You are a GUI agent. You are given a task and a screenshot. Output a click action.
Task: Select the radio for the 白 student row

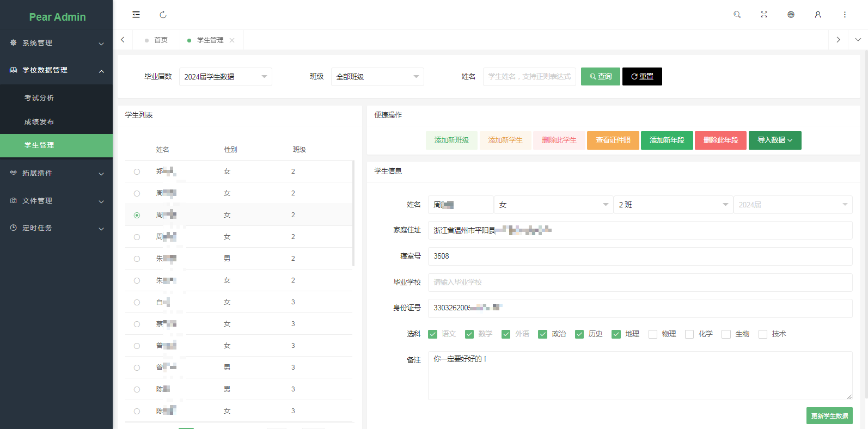[137, 302]
